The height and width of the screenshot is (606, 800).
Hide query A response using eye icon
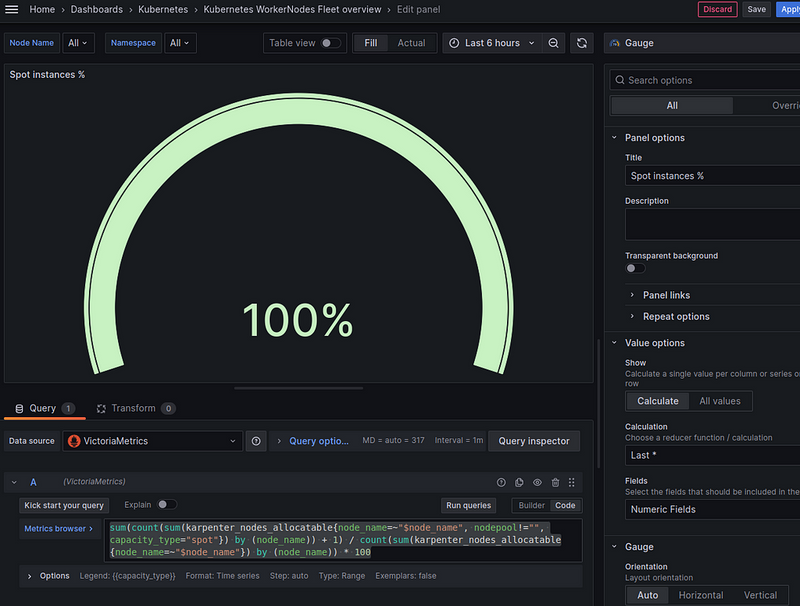pos(537,482)
